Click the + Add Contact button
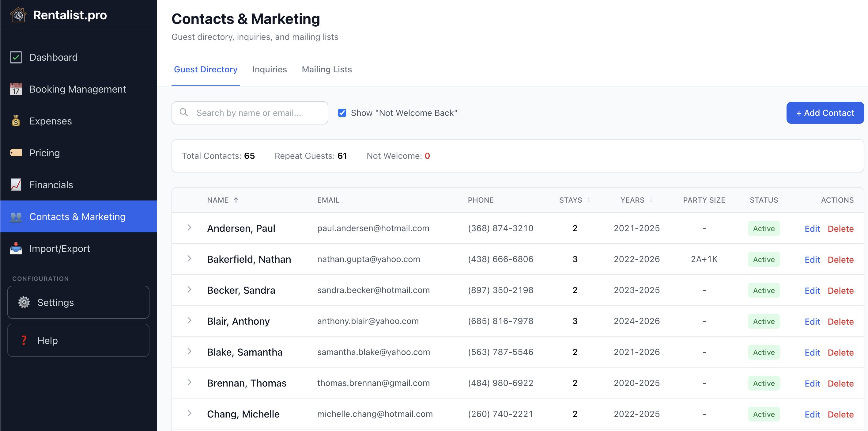The width and height of the screenshot is (868, 431). coord(825,113)
